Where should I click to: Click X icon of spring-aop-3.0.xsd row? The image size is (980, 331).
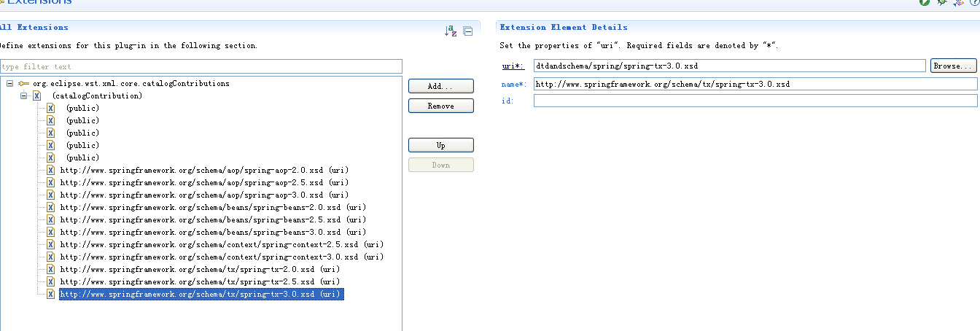[51, 195]
